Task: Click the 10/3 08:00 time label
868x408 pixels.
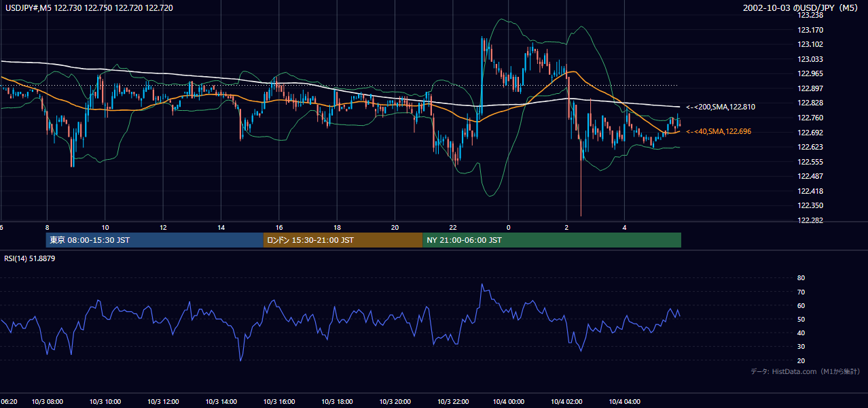Action: pos(48,402)
